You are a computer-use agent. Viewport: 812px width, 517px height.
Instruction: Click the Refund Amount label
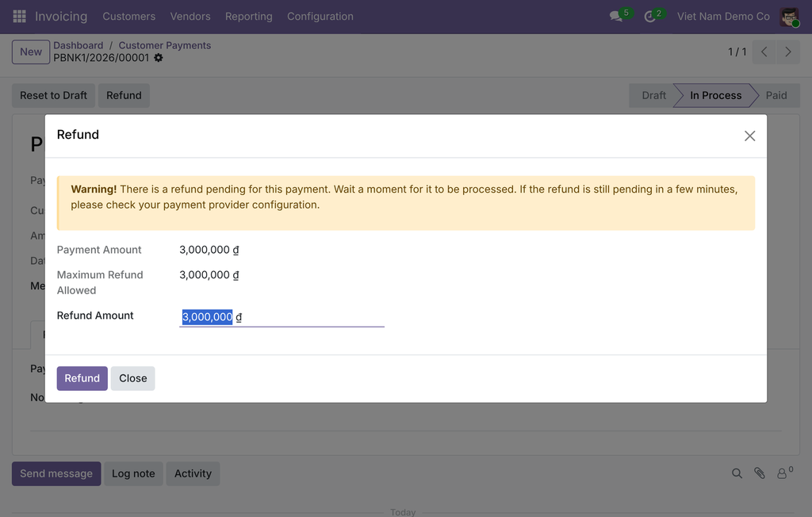[x=95, y=316]
